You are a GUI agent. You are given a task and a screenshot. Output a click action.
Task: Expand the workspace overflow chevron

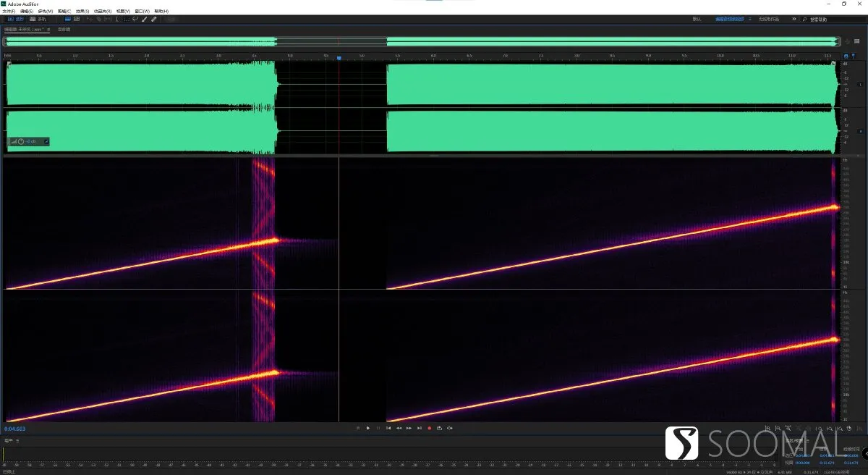coord(794,19)
